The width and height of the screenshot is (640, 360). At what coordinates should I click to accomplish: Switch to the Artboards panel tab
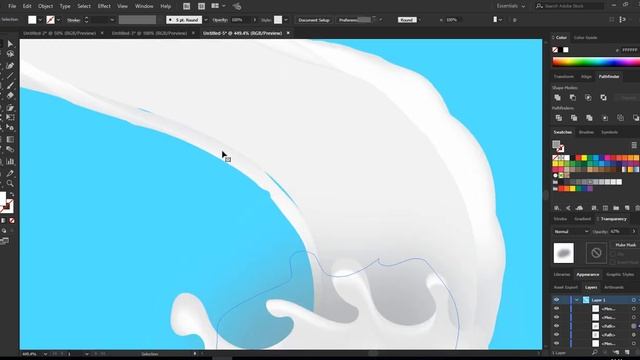613,287
